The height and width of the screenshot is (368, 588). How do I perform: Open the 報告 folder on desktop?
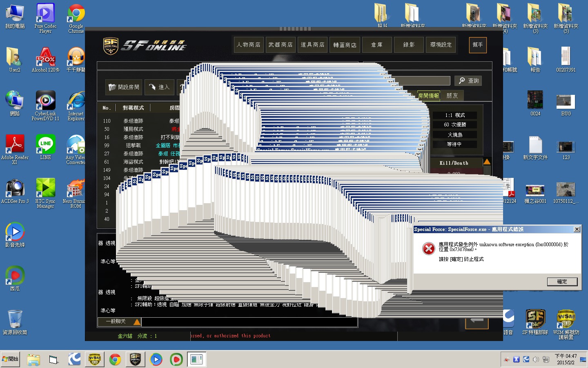[535, 60]
